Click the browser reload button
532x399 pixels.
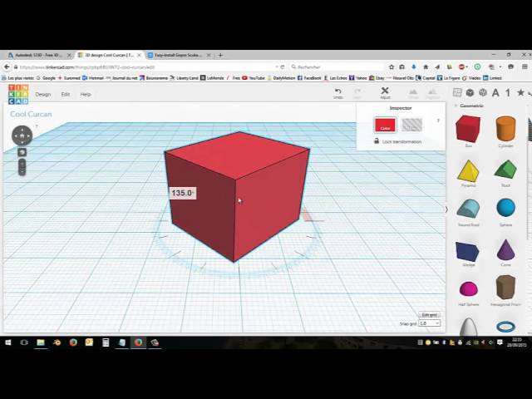pos(283,66)
